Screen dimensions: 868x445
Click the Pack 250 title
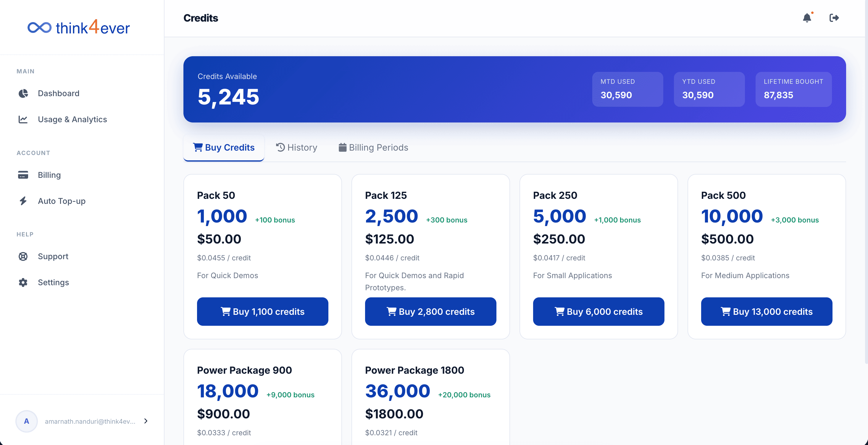coord(555,196)
